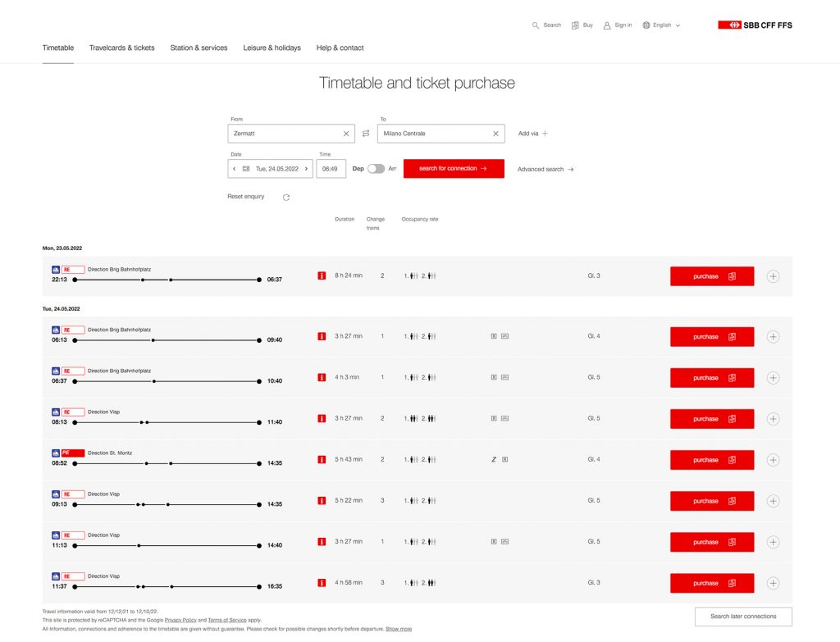
Task: Purchase the 22:13 to 06:37 connection
Action: (x=712, y=276)
